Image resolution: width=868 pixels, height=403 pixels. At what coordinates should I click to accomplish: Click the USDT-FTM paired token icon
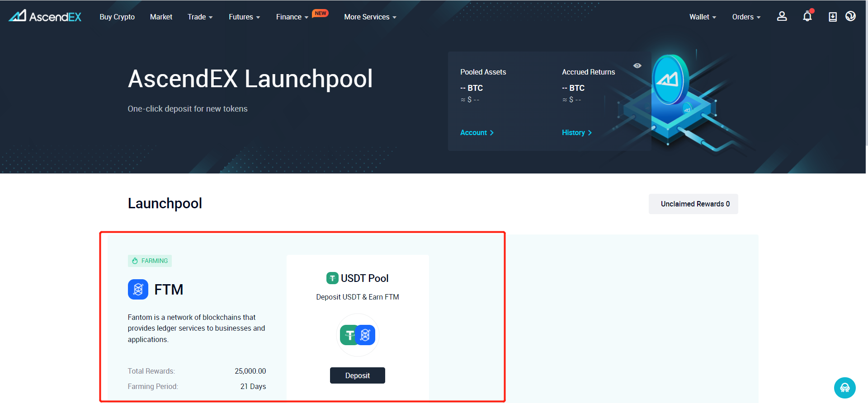pyautogui.click(x=358, y=335)
